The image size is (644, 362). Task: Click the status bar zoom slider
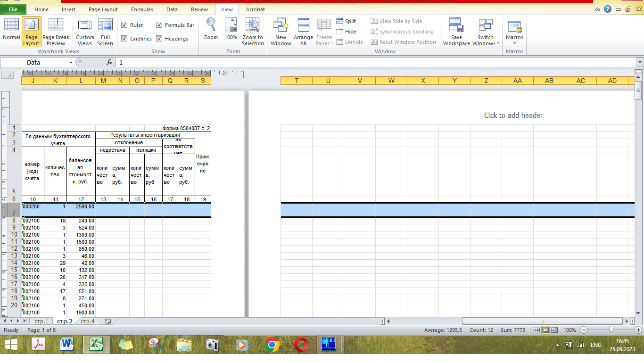(x=611, y=330)
